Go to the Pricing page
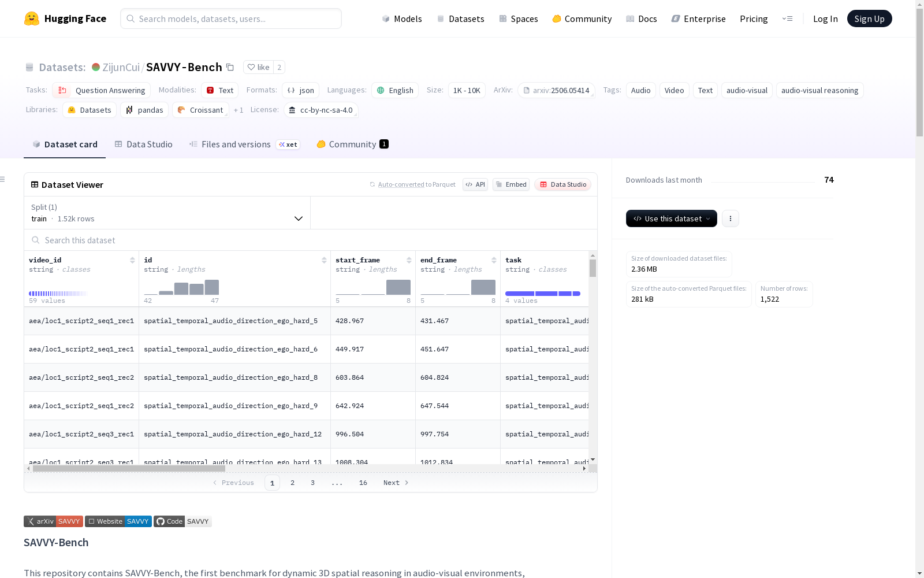 754,18
